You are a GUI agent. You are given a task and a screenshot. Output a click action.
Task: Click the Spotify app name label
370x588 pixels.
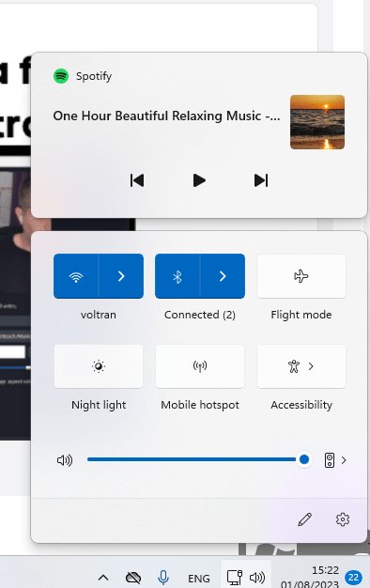click(94, 76)
